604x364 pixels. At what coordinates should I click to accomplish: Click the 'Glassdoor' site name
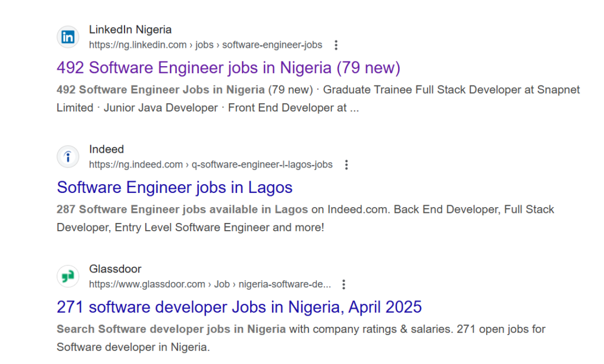(x=115, y=269)
